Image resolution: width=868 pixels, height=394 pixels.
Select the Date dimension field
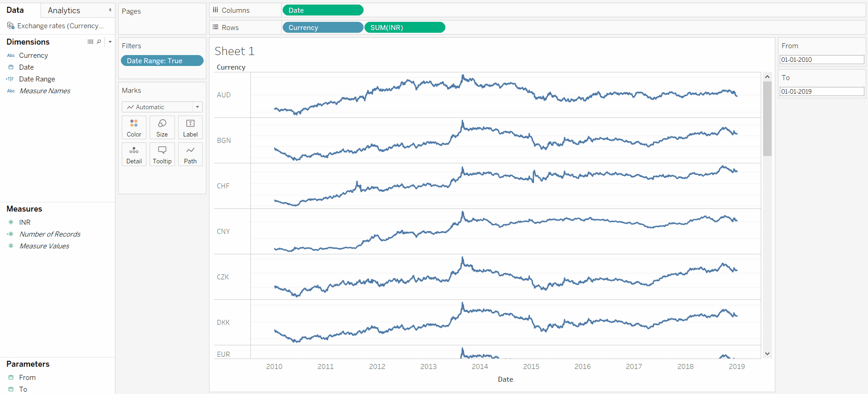pyautogui.click(x=26, y=67)
